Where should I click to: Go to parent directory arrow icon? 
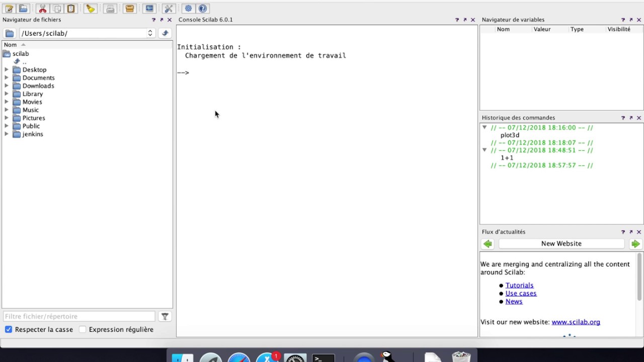pos(165,33)
